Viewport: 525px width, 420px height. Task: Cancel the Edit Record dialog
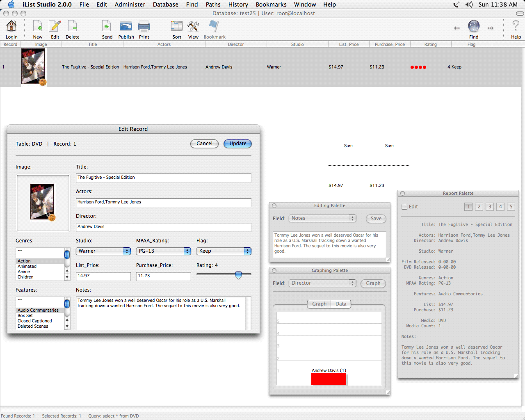pos(204,144)
